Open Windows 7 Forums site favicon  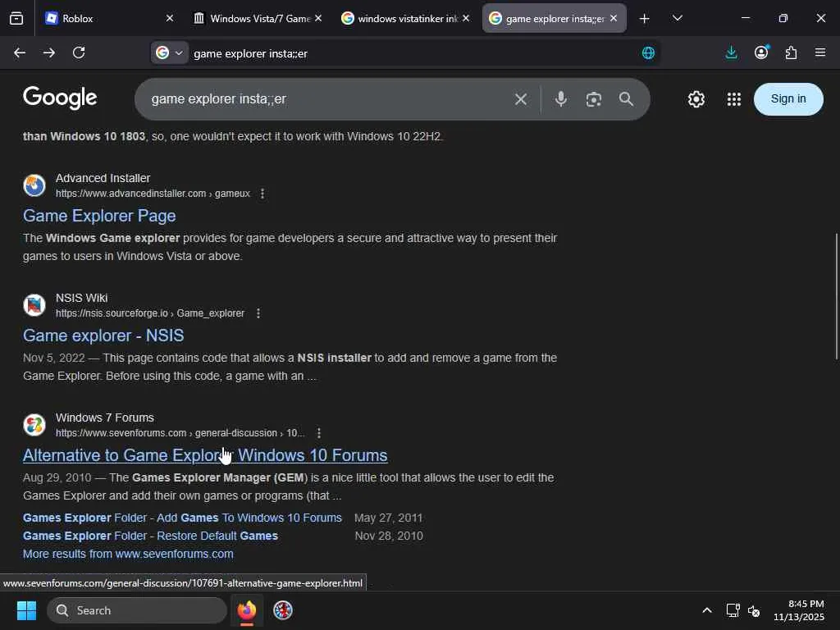(x=34, y=425)
